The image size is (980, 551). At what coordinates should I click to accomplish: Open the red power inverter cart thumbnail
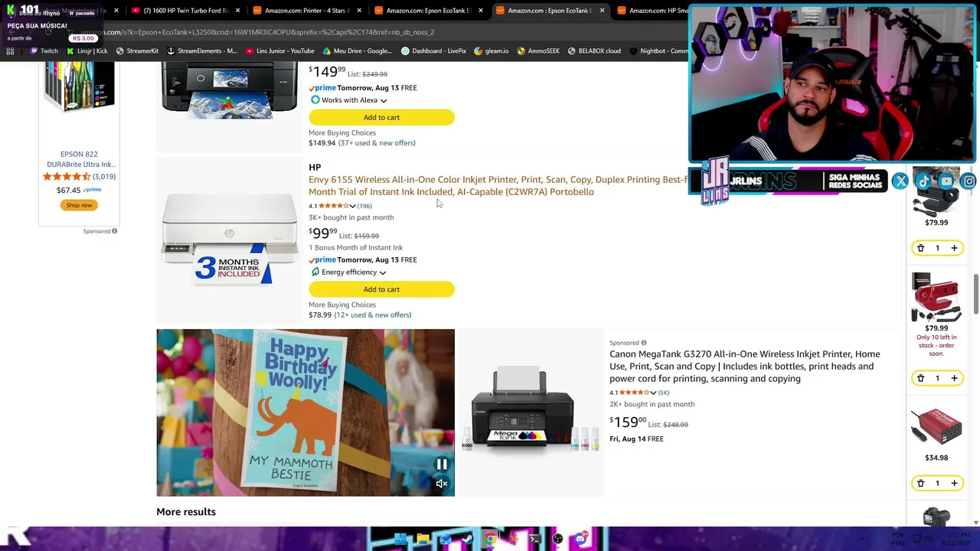(x=936, y=427)
